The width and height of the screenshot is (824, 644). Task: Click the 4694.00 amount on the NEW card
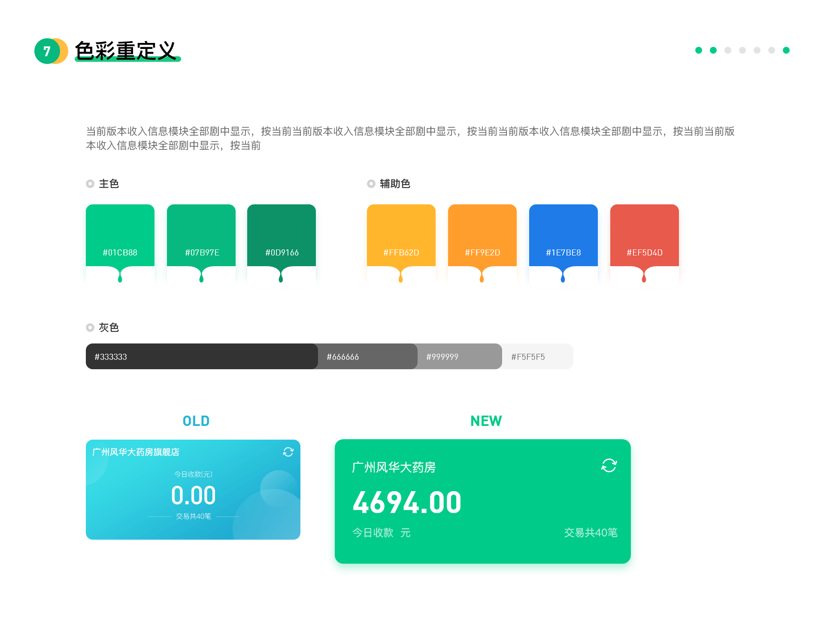coord(407,502)
